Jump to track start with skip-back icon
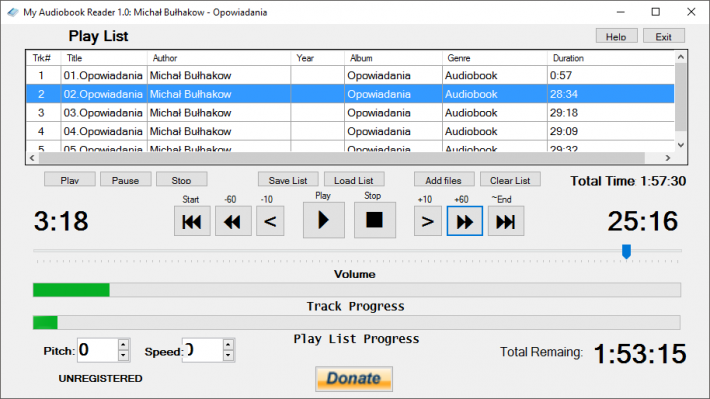The height and width of the screenshot is (399, 710). click(x=192, y=221)
